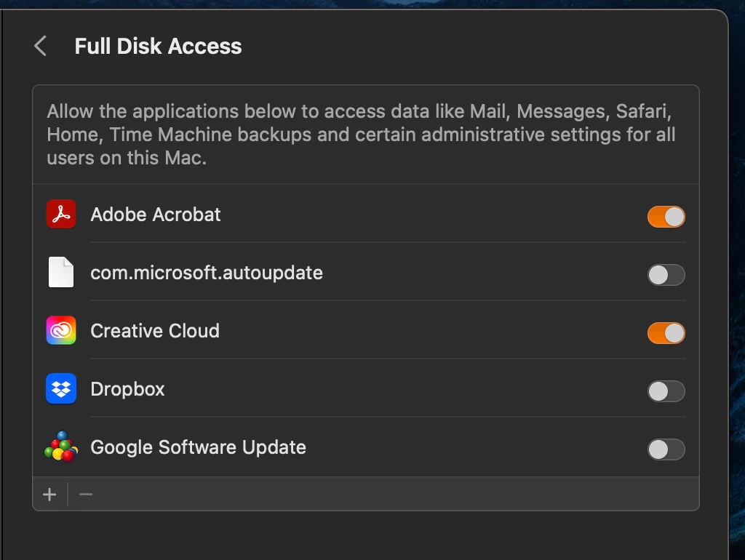
Task: Click the Full Disk Access title
Action: point(158,47)
